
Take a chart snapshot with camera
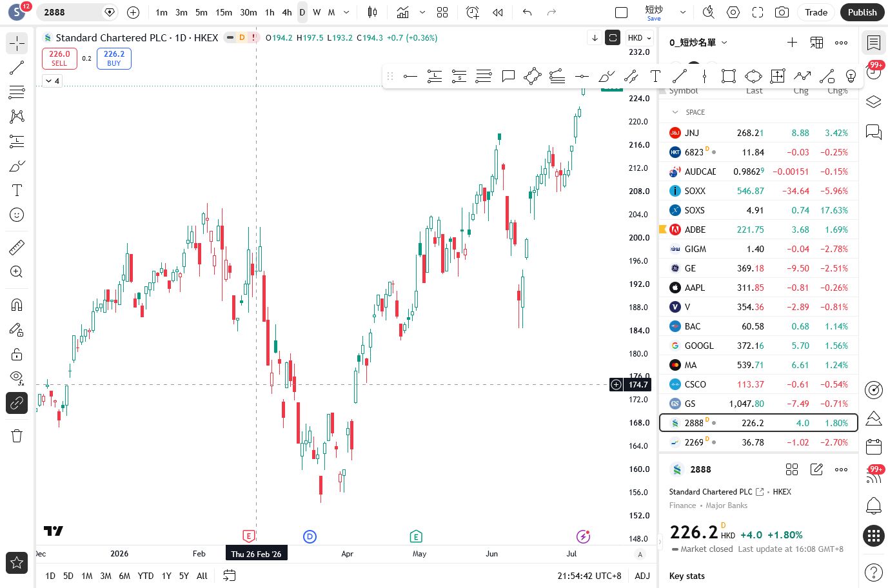(782, 12)
